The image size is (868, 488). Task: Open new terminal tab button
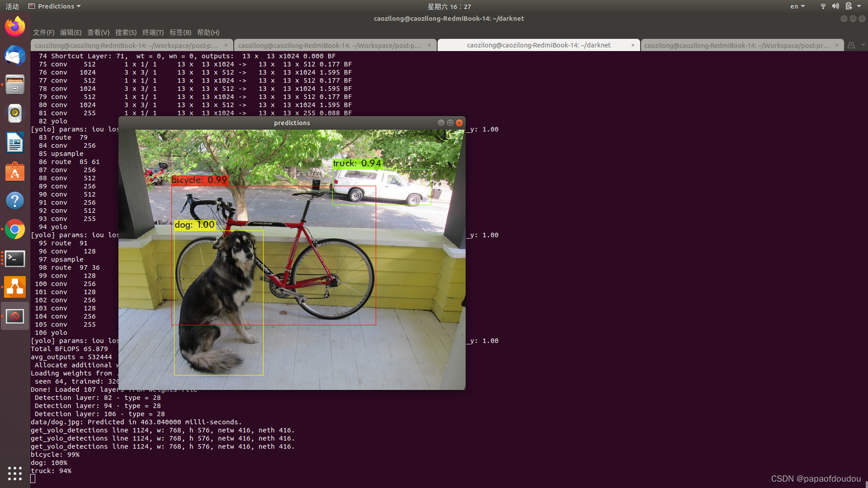pyautogui.click(x=851, y=45)
